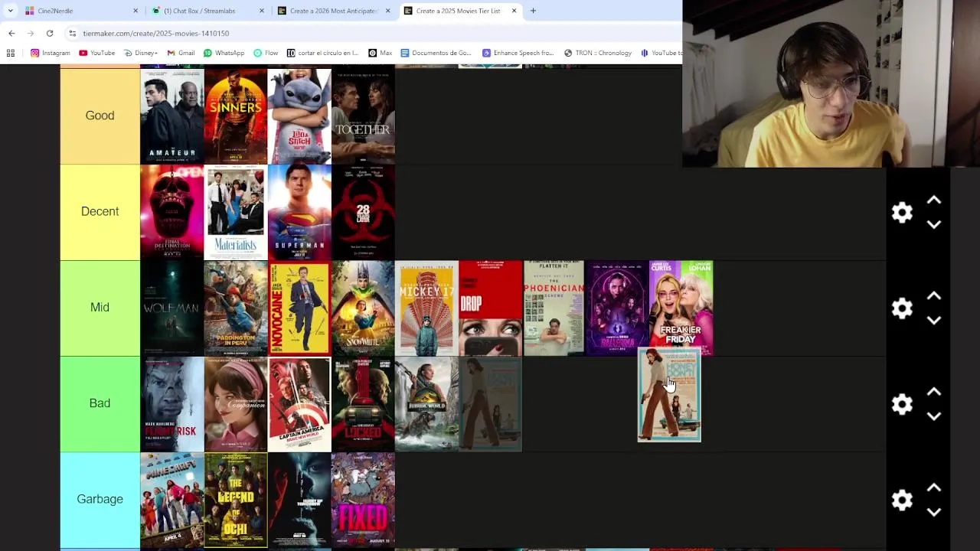Open settings gear for the Garbage tier
The width and height of the screenshot is (980, 551).
pos(902,500)
